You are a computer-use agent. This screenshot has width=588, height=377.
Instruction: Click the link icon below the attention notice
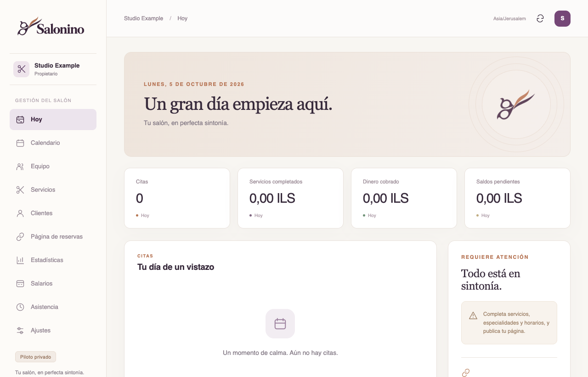[x=466, y=373]
